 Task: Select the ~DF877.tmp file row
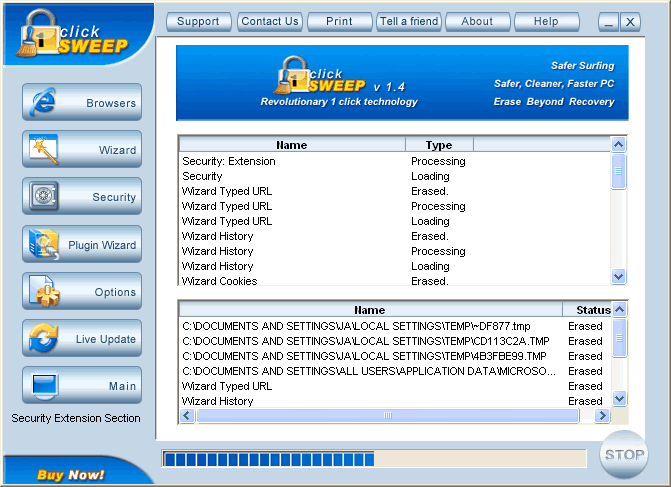coord(396,327)
